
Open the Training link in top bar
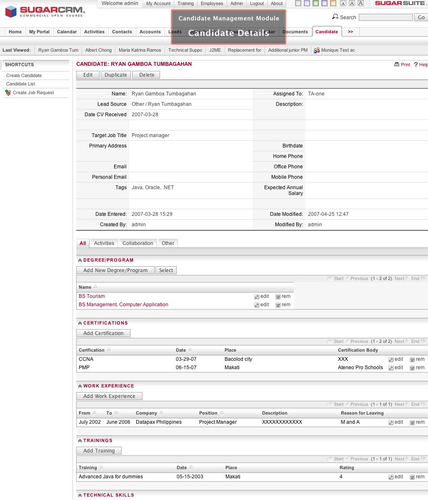click(x=185, y=3)
